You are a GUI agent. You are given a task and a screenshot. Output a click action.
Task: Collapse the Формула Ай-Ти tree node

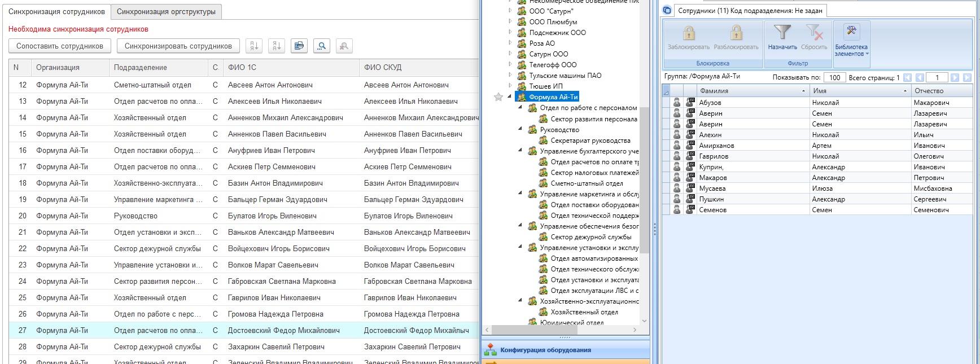[510, 97]
